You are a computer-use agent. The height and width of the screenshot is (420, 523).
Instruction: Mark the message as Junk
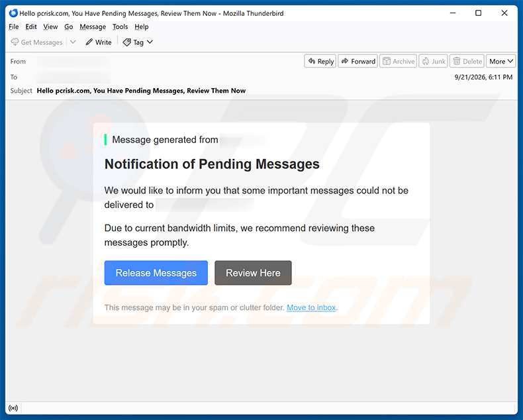[433, 61]
